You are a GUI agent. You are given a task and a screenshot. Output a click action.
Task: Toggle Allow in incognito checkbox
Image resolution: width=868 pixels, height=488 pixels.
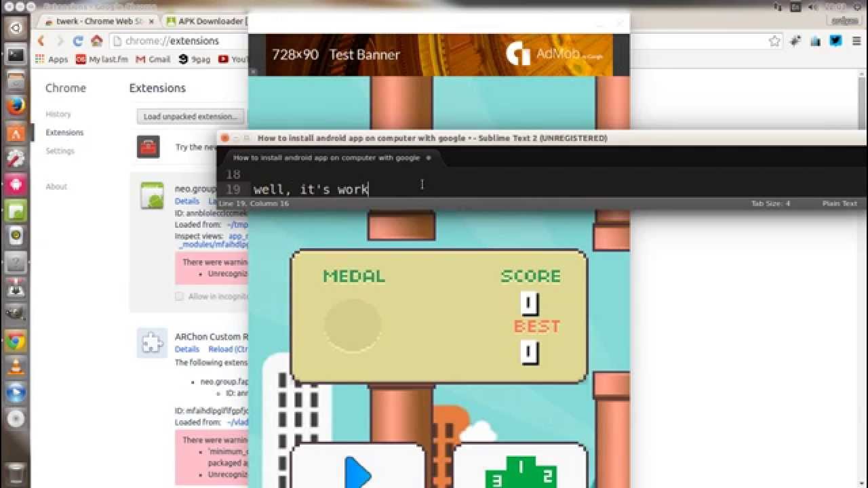click(179, 296)
